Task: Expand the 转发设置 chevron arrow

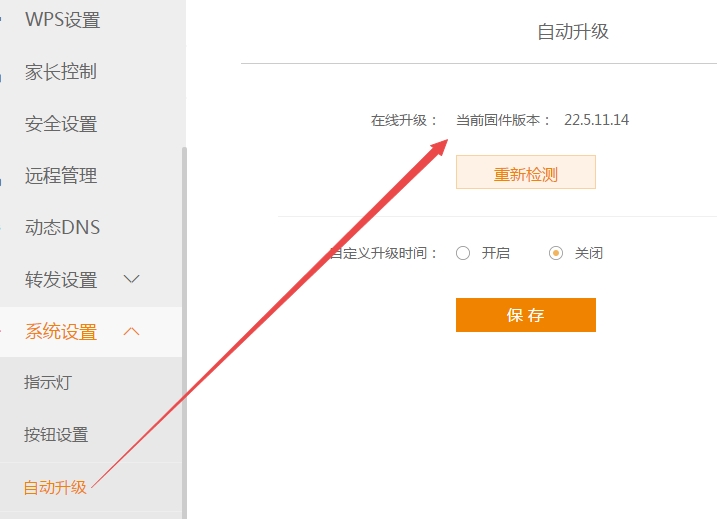Action: [x=131, y=279]
